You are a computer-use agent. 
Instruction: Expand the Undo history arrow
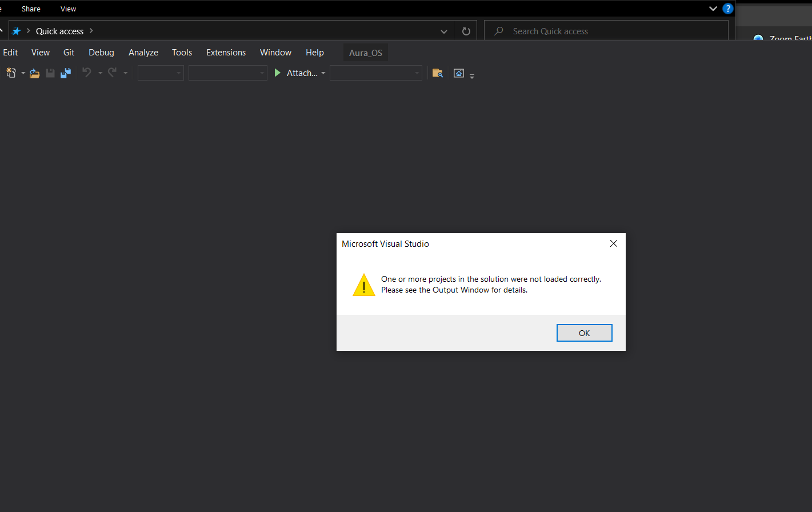[100, 73]
